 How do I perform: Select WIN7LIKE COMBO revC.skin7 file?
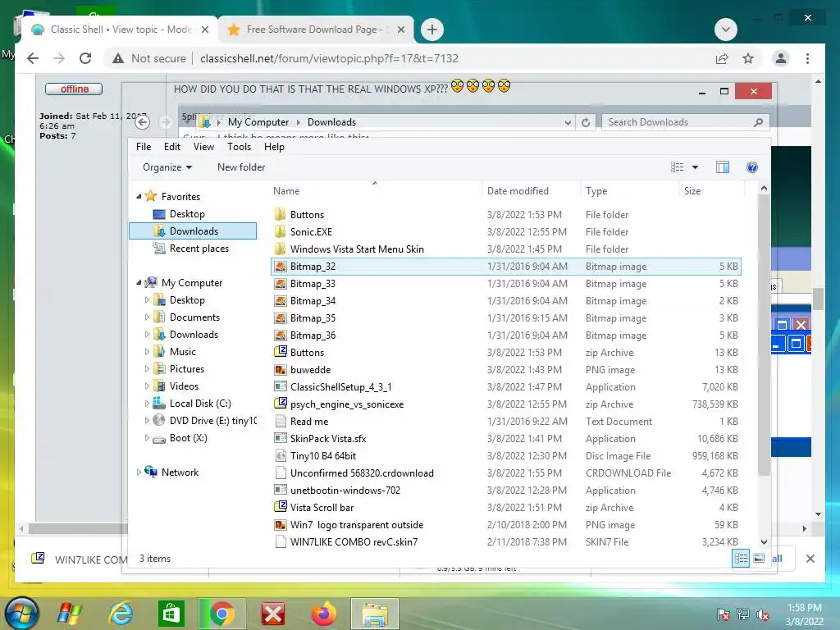click(x=354, y=541)
